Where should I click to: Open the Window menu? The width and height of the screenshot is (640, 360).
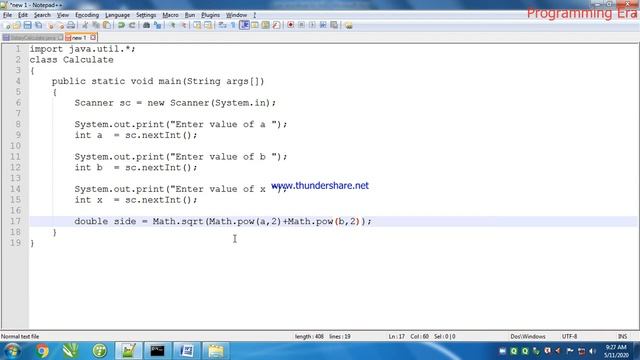coord(236,15)
